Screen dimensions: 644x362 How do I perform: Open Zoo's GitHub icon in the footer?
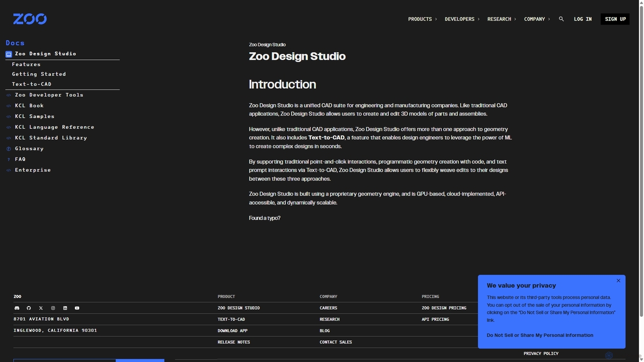click(x=29, y=308)
